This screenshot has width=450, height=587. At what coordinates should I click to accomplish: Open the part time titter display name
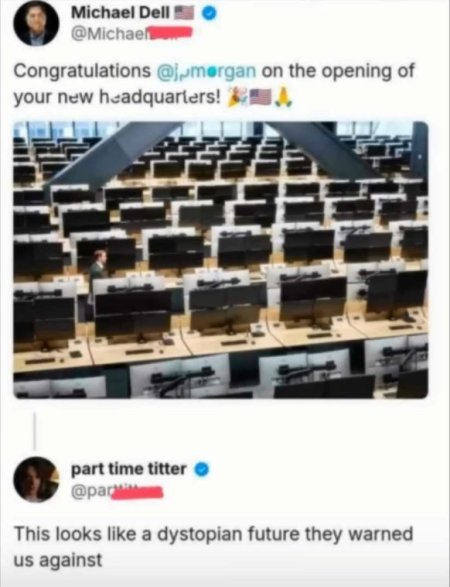click(129, 469)
